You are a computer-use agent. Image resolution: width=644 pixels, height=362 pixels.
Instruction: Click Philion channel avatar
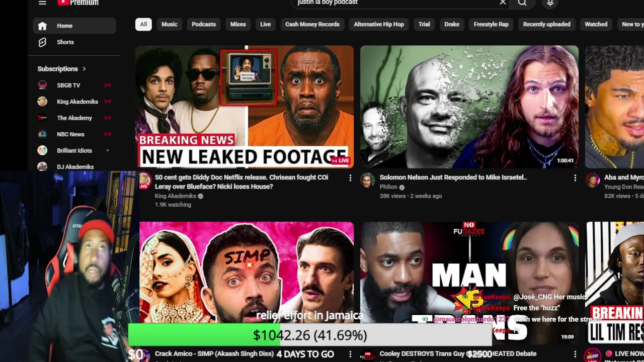point(368,180)
